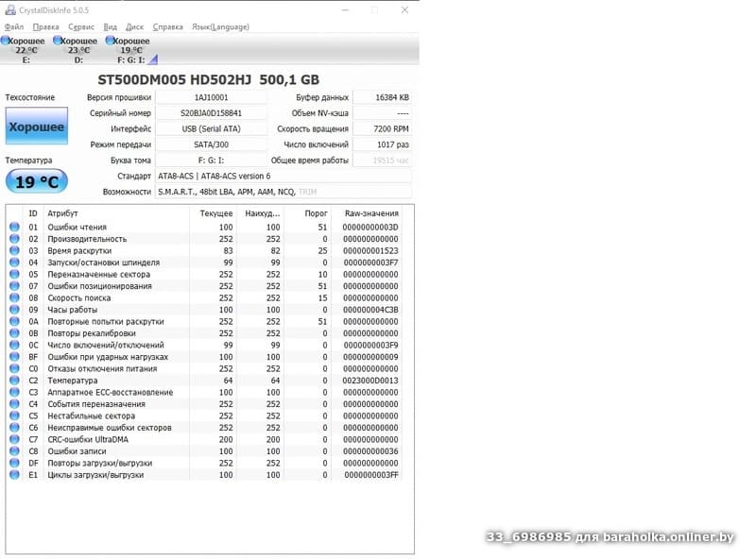The height and width of the screenshot is (559, 756).
Task: Click the buffer size field 16384 KB
Action: (383, 97)
